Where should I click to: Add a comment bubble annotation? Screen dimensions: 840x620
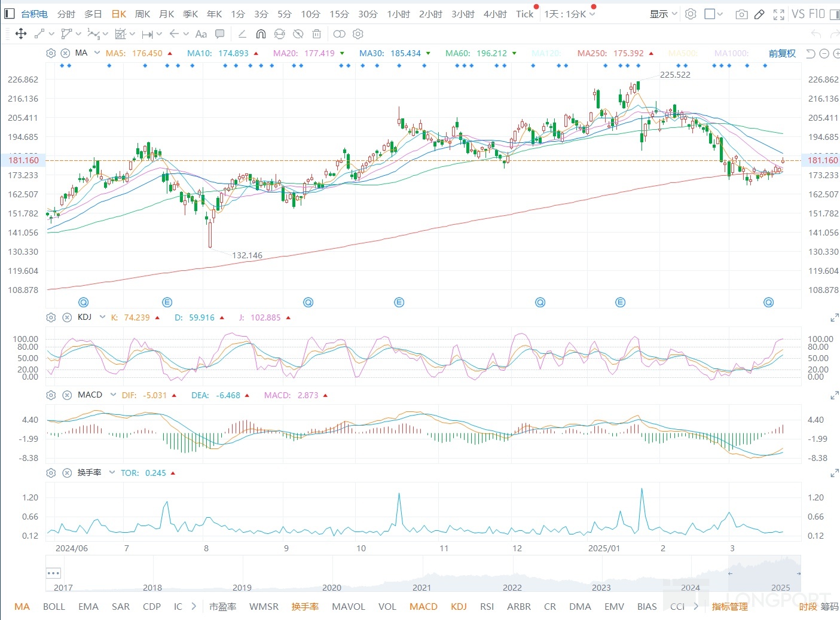220,34
